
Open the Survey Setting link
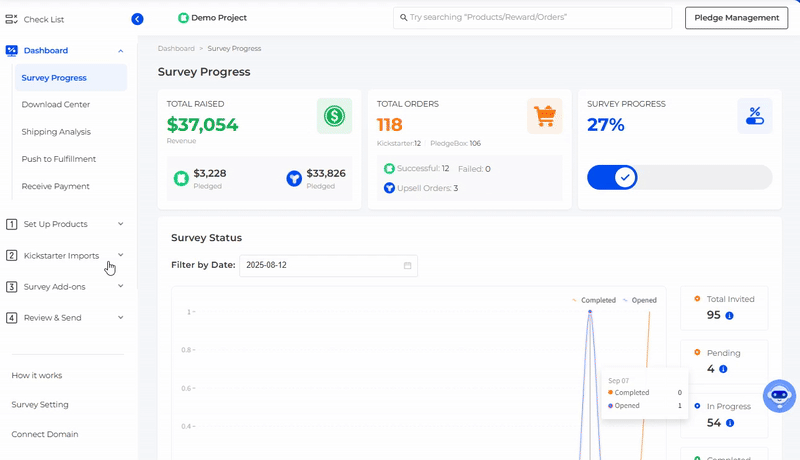click(x=40, y=405)
